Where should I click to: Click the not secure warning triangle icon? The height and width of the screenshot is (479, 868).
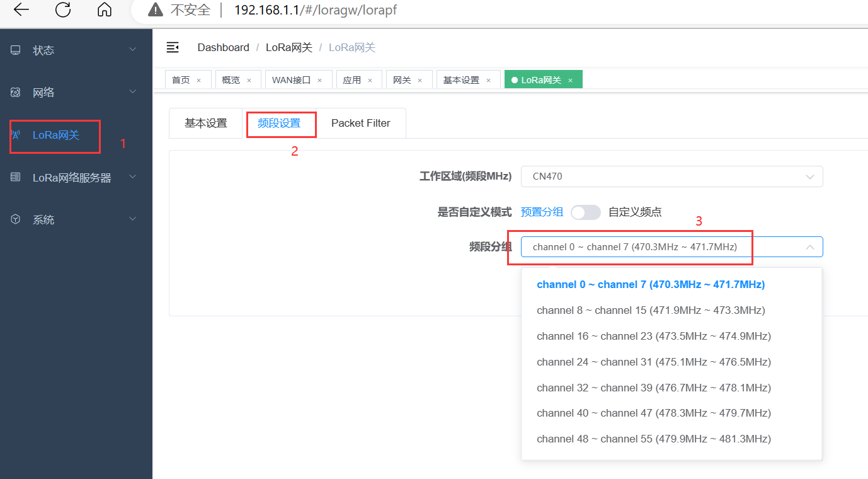point(155,9)
